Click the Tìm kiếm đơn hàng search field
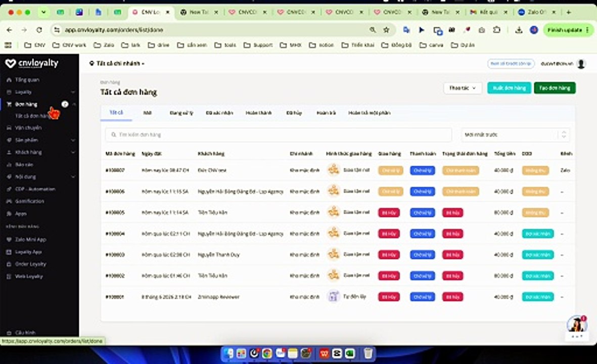Screen dimensions: 597x364 pyautogui.click(x=279, y=135)
